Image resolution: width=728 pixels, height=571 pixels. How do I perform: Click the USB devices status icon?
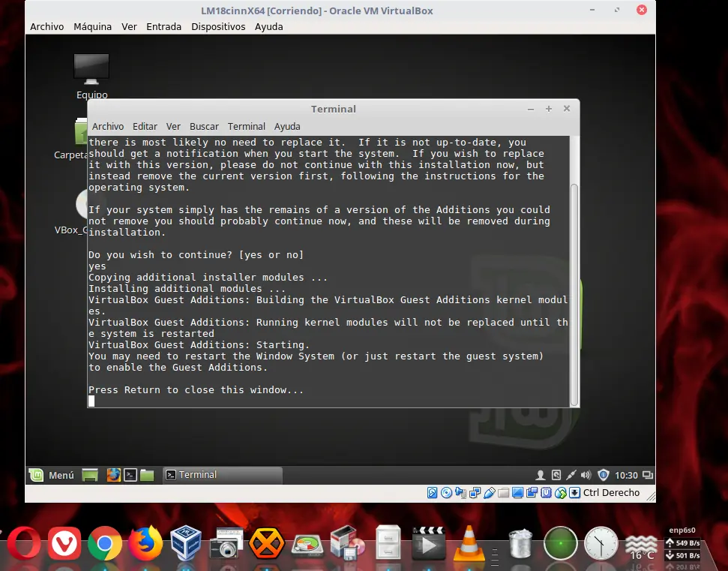(488, 492)
